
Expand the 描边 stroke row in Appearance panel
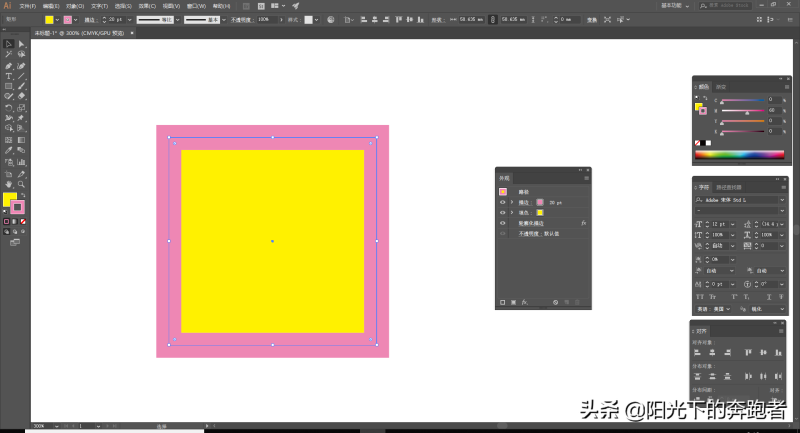click(x=511, y=202)
